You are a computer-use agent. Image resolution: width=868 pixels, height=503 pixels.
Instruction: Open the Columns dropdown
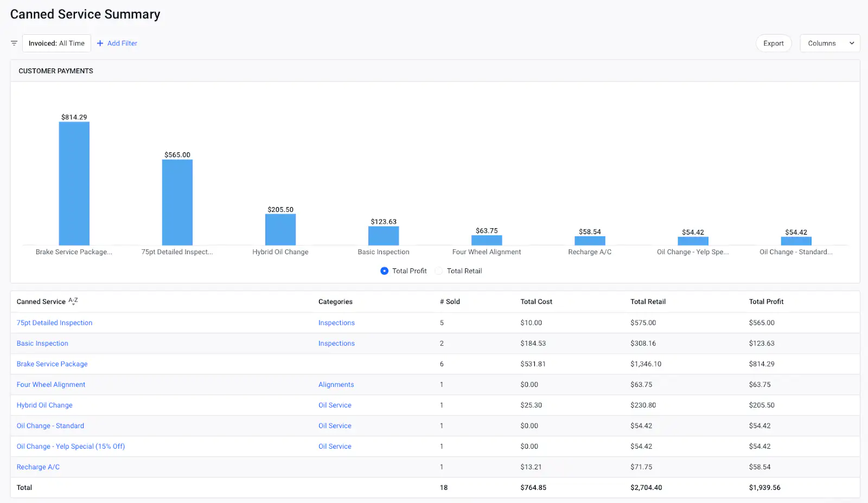pos(829,43)
